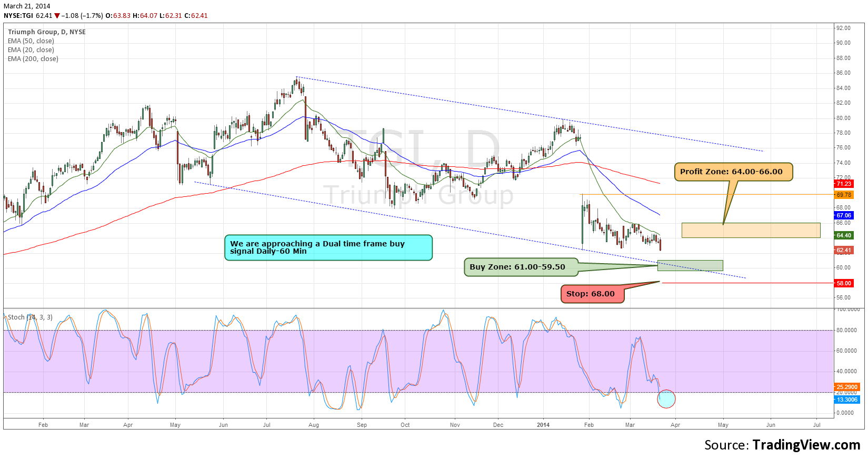The height and width of the screenshot is (459, 868).
Task: Open the TradingView.com source link
Action: tap(806, 445)
